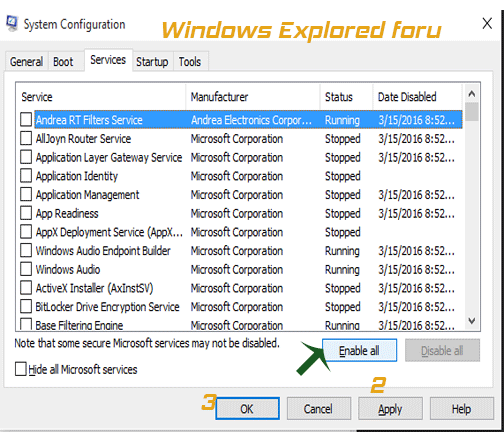
Task: Select BitLocker Drive Encryption Service name
Action: [107, 306]
